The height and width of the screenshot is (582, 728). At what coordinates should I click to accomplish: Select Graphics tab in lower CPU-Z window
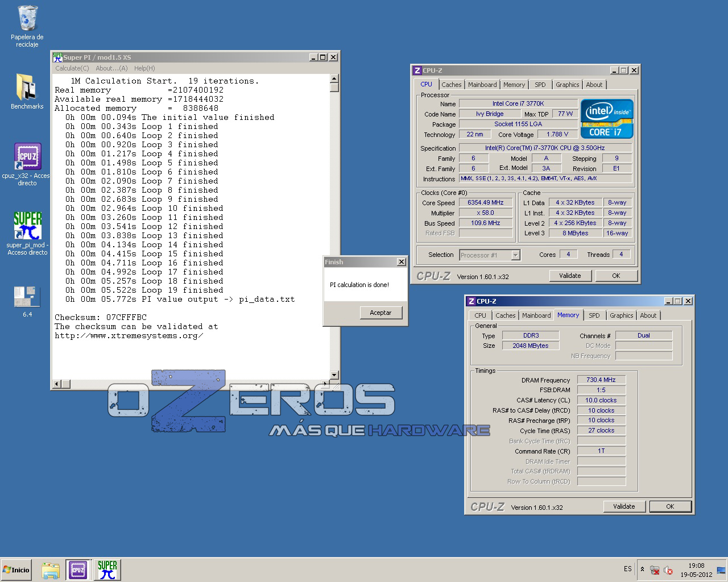[x=622, y=315]
